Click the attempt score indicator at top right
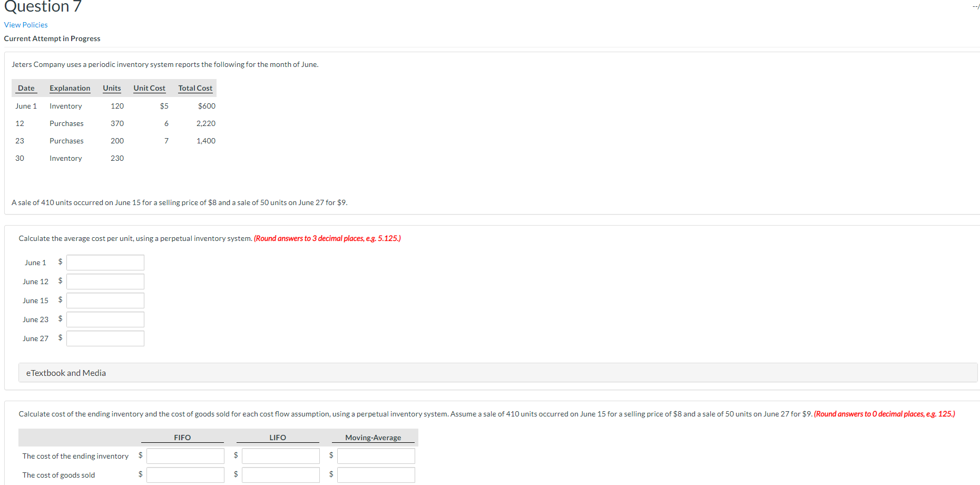Viewport: 980px width, 485px height. point(974,6)
